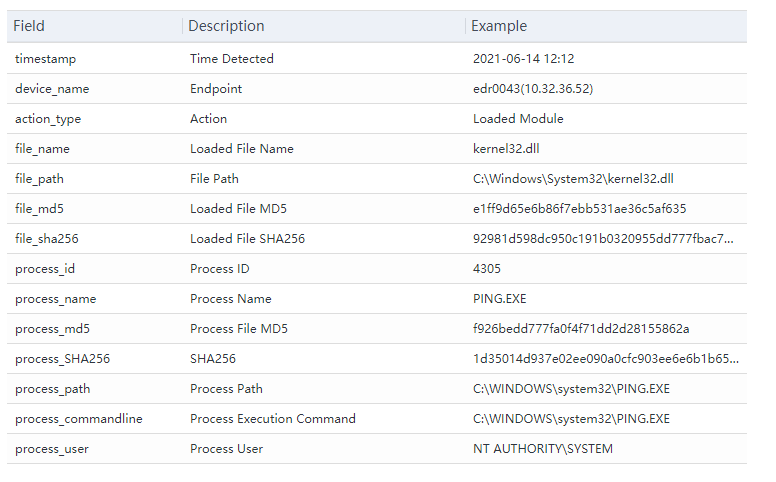This screenshot has width=776, height=482.
Task: Select the file_path field row
Action: [x=41, y=179]
